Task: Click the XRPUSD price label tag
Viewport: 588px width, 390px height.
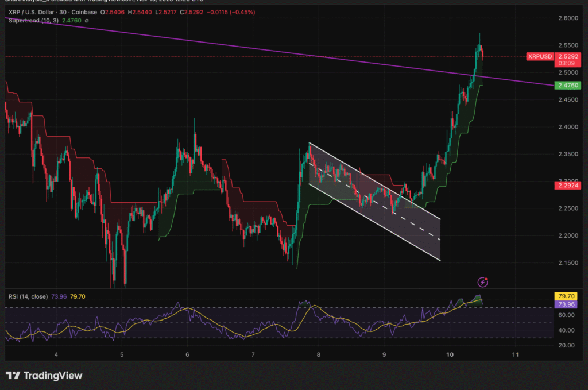Action: pyautogui.click(x=539, y=56)
